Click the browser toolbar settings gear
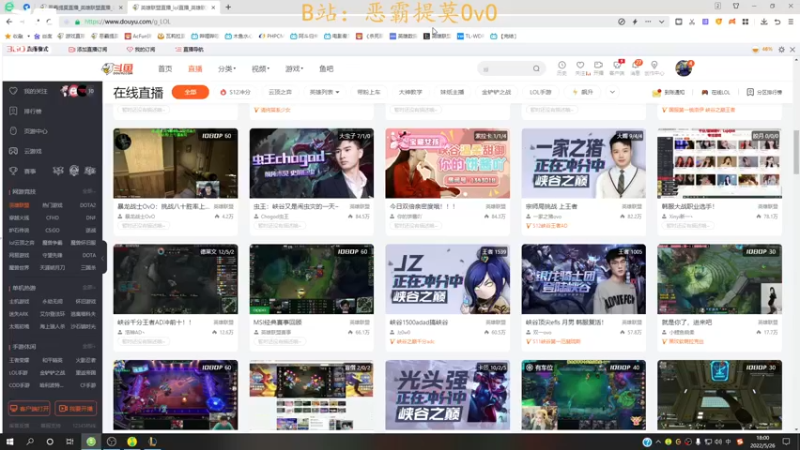This screenshot has height=450, width=800. pos(781,49)
